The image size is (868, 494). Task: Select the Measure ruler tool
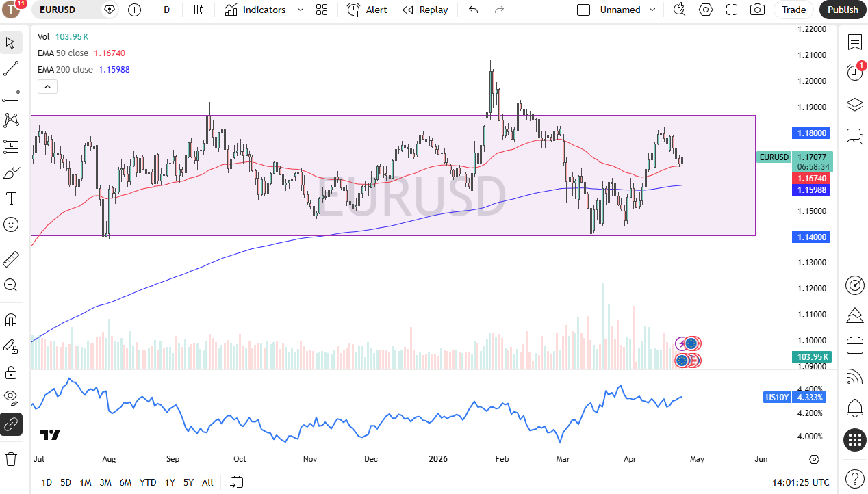(x=11, y=259)
